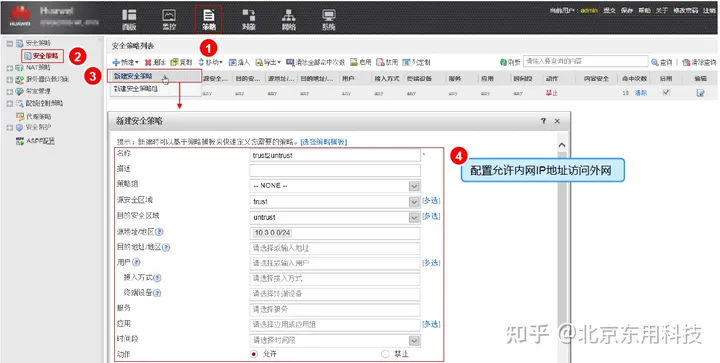
Task: Click the help icon beside 源地址/地区
Action: (159, 232)
